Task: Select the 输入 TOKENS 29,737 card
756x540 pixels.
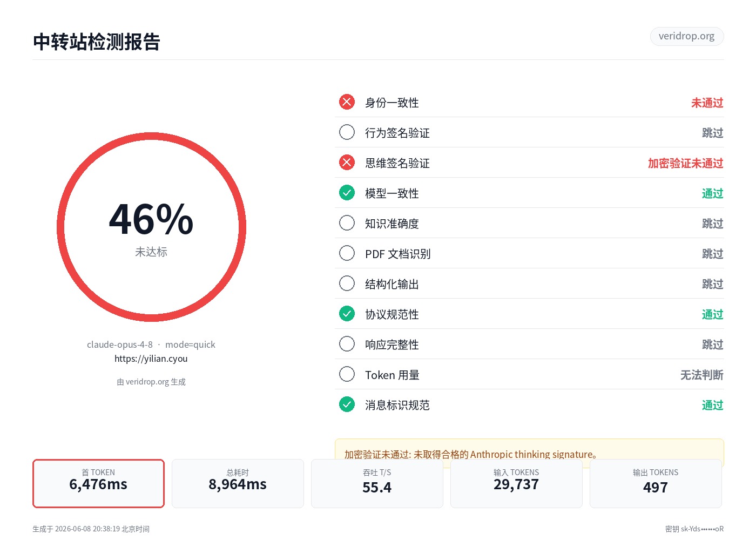Action: [516, 483]
